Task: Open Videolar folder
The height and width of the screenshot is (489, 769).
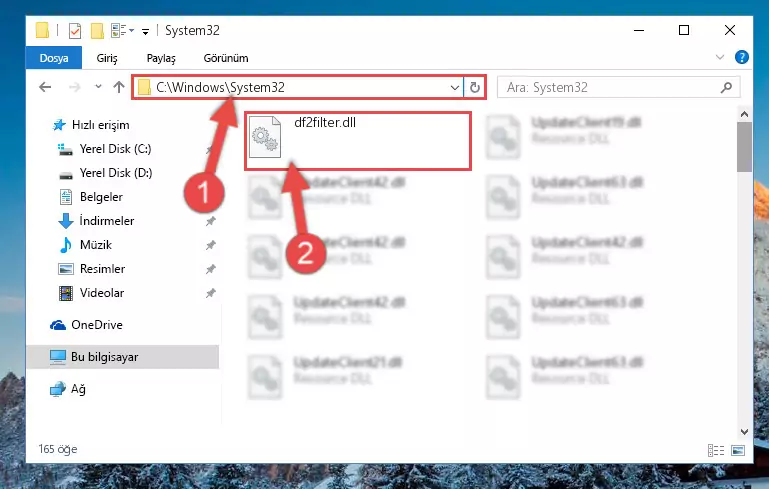Action: (102, 293)
